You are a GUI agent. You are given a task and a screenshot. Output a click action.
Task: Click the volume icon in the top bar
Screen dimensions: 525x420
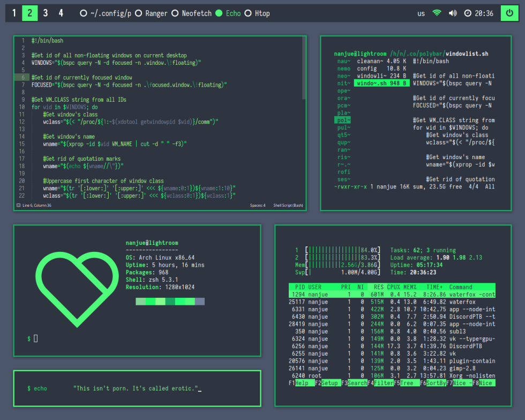453,13
